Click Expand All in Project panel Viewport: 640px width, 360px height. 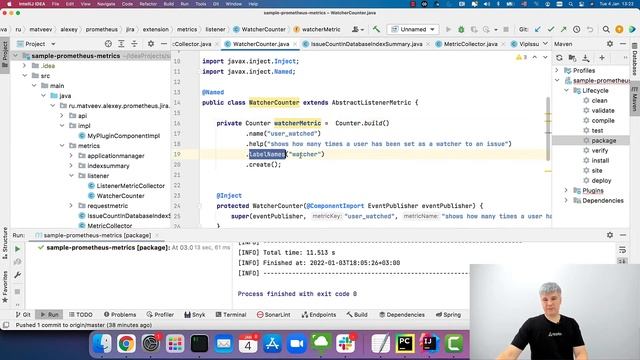121,44
